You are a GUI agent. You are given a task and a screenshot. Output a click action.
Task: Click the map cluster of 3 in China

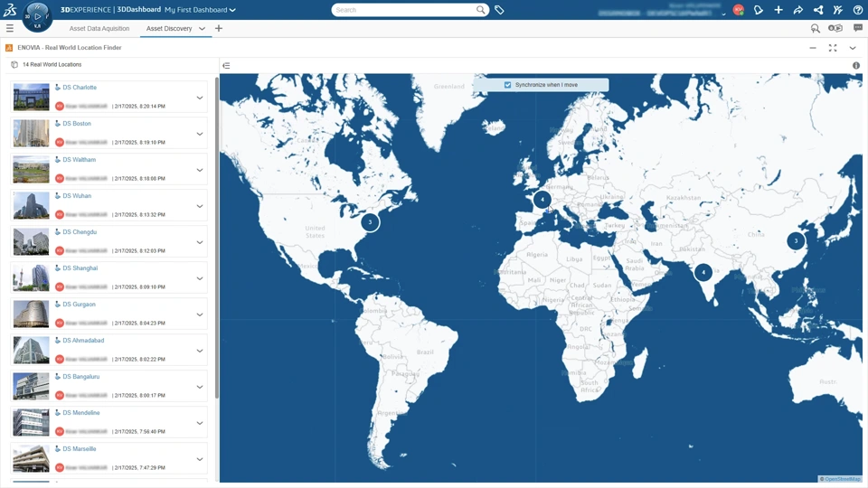796,240
